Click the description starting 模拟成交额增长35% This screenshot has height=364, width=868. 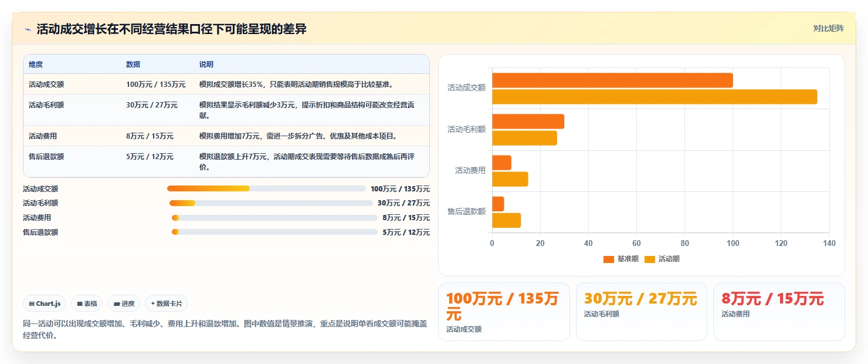coord(296,85)
